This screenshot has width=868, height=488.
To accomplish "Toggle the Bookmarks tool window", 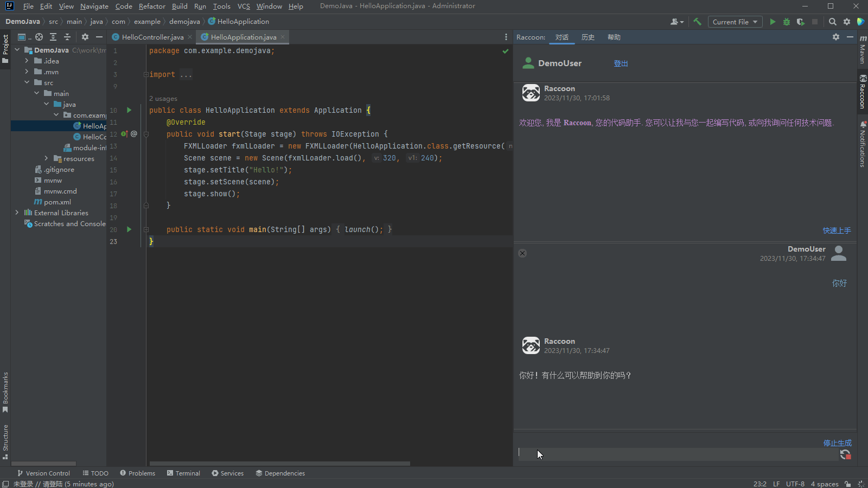I will point(5,392).
